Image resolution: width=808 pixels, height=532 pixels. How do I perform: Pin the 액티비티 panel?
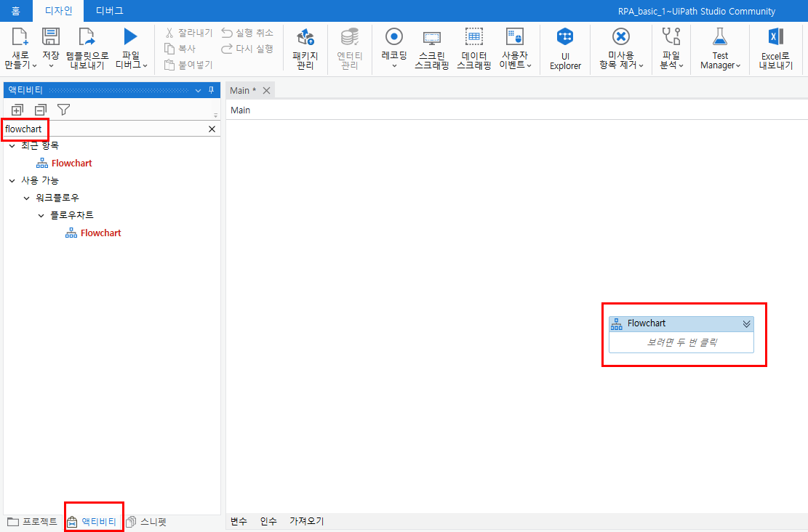pos(212,90)
